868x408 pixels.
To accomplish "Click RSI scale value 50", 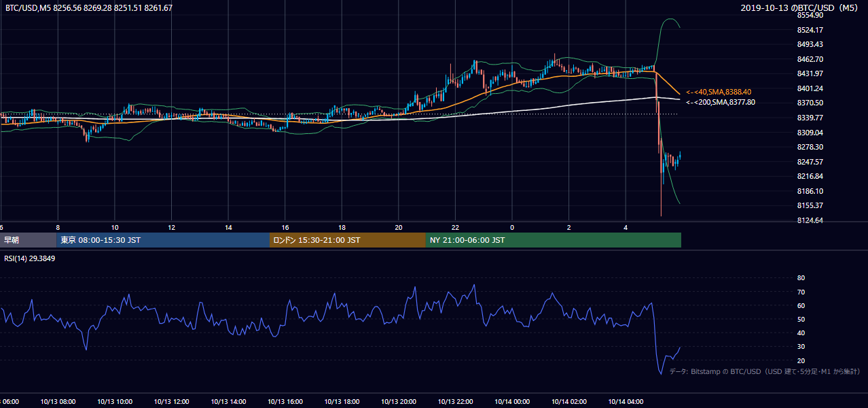I will point(801,319).
